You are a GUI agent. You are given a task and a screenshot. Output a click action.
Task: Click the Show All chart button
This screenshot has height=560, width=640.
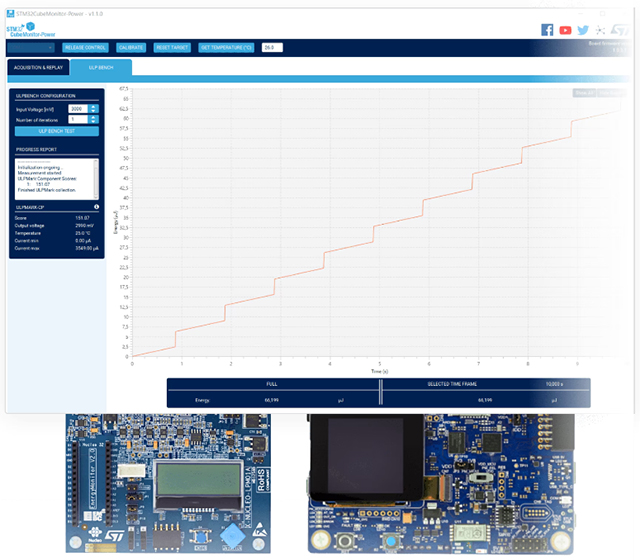coord(584,93)
